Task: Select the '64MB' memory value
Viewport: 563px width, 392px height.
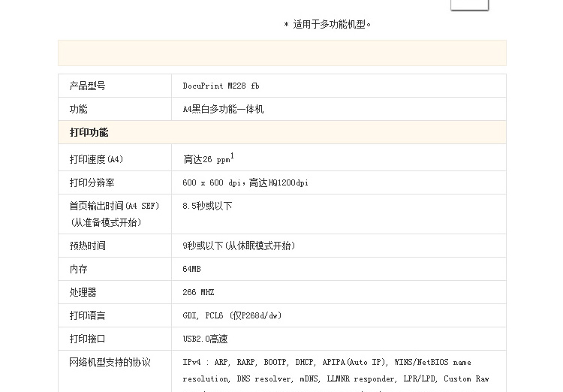Action: [x=191, y=269]
